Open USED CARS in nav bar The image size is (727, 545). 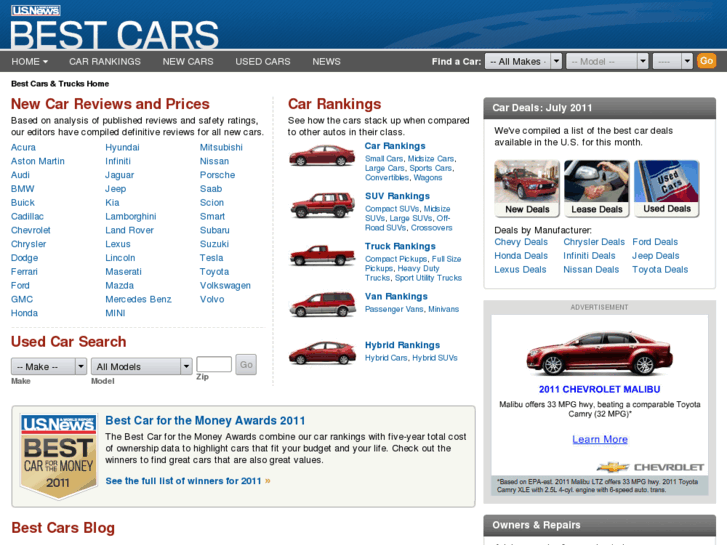pos(263,62)
